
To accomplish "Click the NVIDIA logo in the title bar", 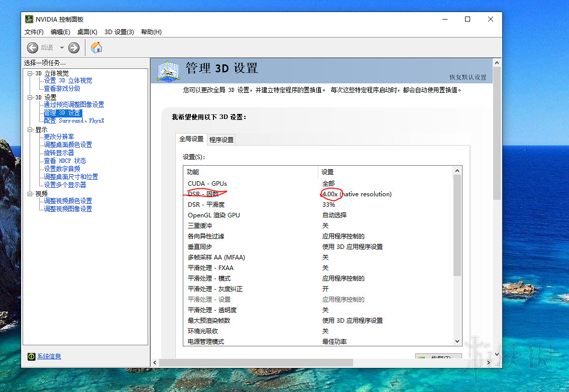I will tap(28, 19).
